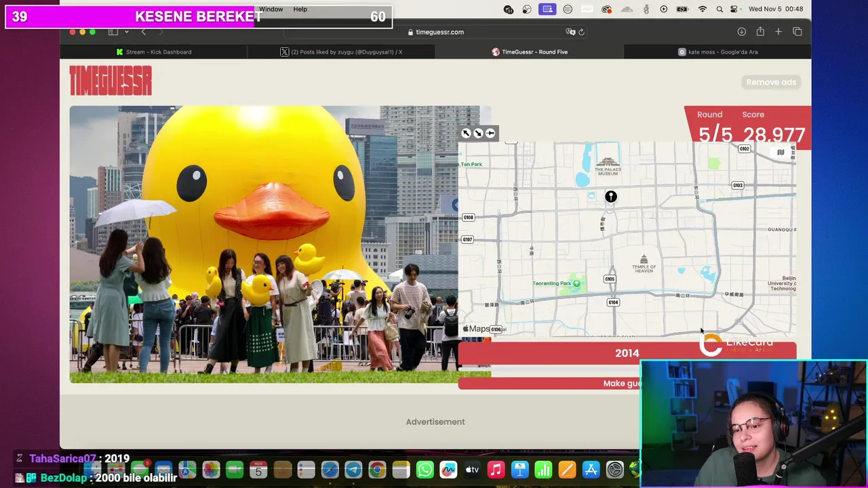
Task: Open Spotlight search in menu bar
Action: (x=719, y=9)
